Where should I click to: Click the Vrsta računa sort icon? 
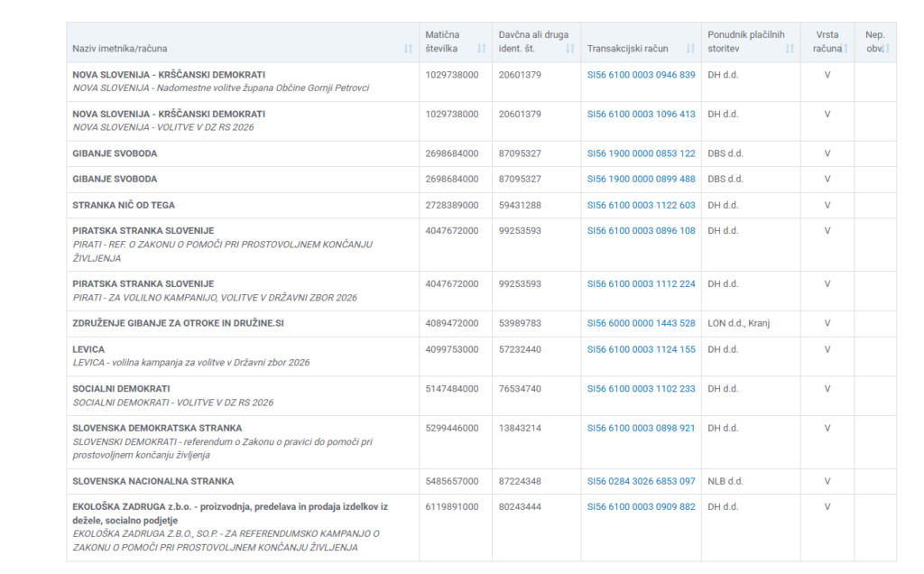point(845,49)
